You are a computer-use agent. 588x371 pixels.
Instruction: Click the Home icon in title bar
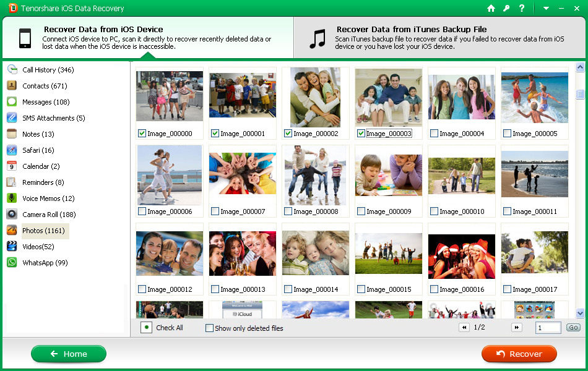point(491,8)
